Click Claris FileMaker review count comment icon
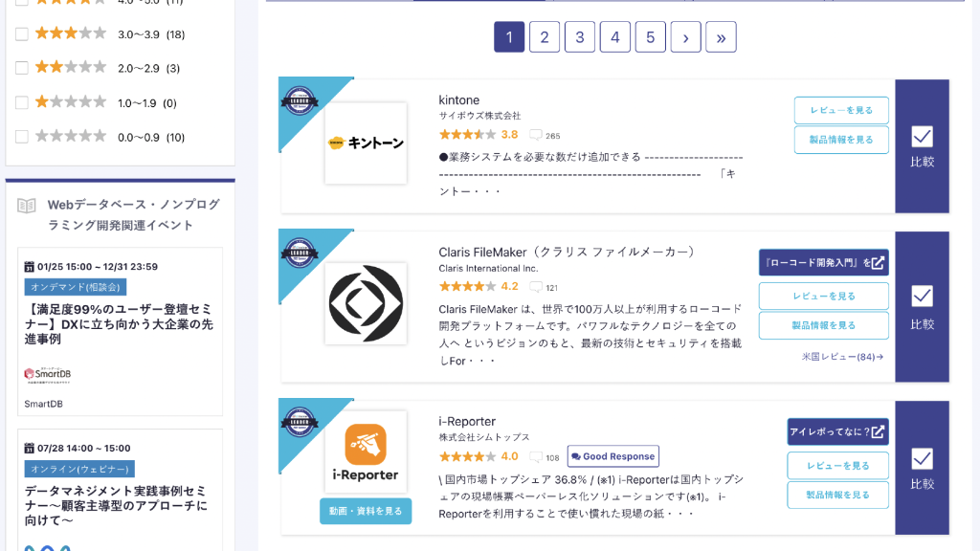The image size is (980, 551). (x=536, y=287)
